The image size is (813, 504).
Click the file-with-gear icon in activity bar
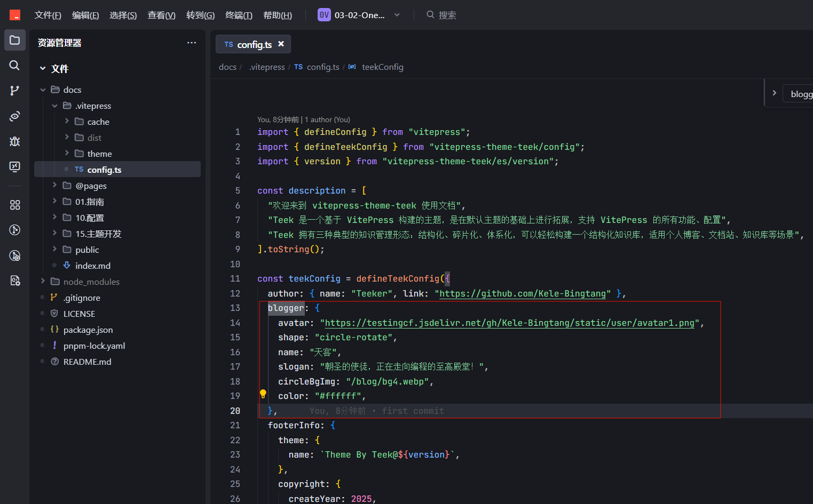coord(15,281)
